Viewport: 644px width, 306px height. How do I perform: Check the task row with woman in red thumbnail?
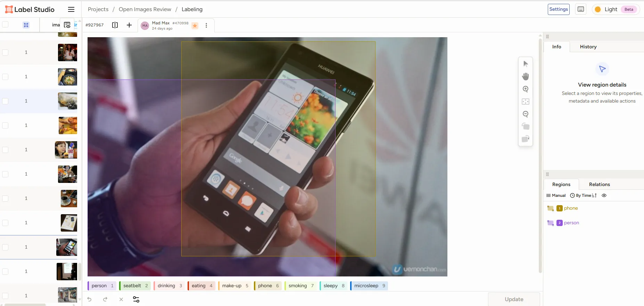5,52
